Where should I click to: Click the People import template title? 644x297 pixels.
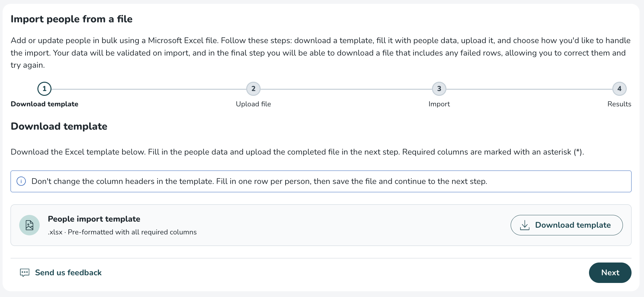pyautogui.click(x=94, y=219)
